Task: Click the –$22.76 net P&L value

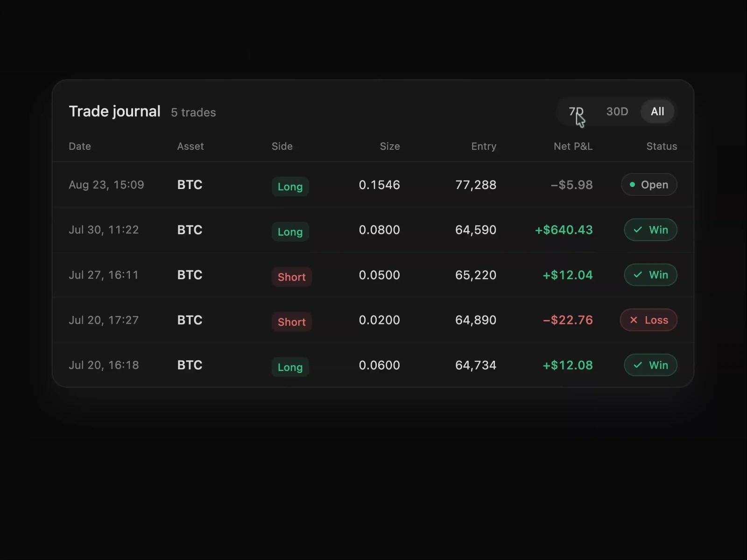Action: coord(568,320)
